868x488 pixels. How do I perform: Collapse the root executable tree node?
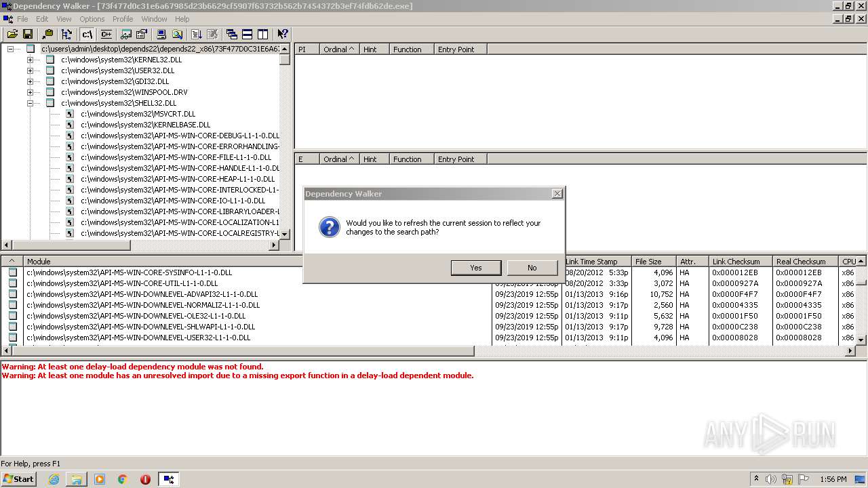[x=11, y=49]
